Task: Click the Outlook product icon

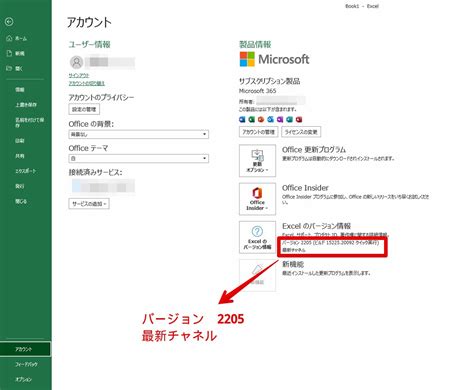Action: (271, 119)
